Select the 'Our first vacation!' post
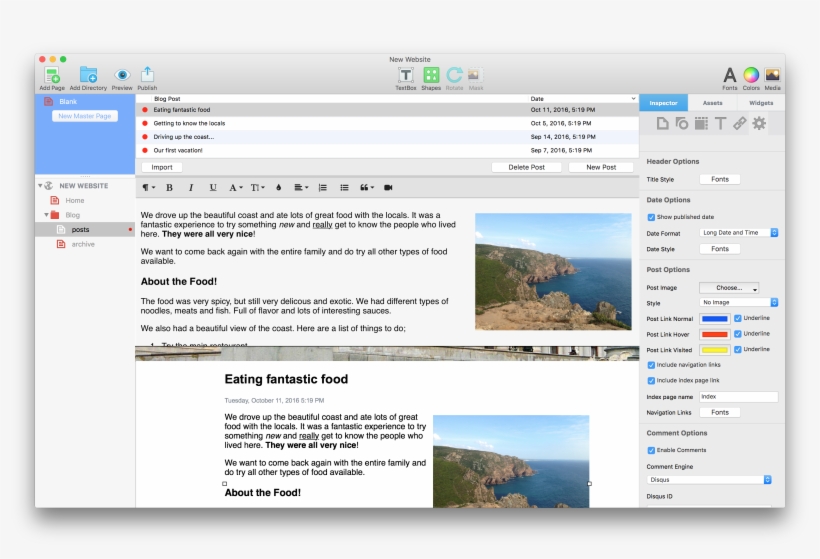This screenshot has height=559, width=820. 387,150
